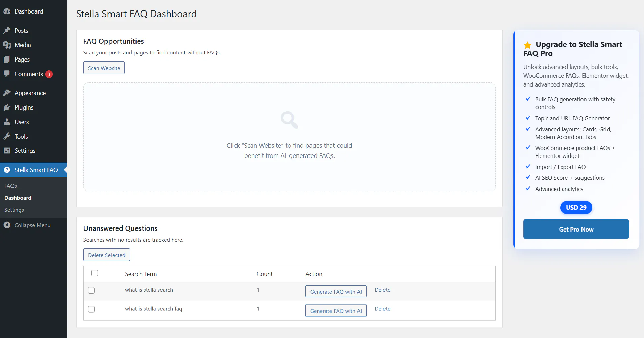Select the Stella Smart FAQ menu
Image resolution: width=644 pixels, height=338 pixels.
pos(33,170)
